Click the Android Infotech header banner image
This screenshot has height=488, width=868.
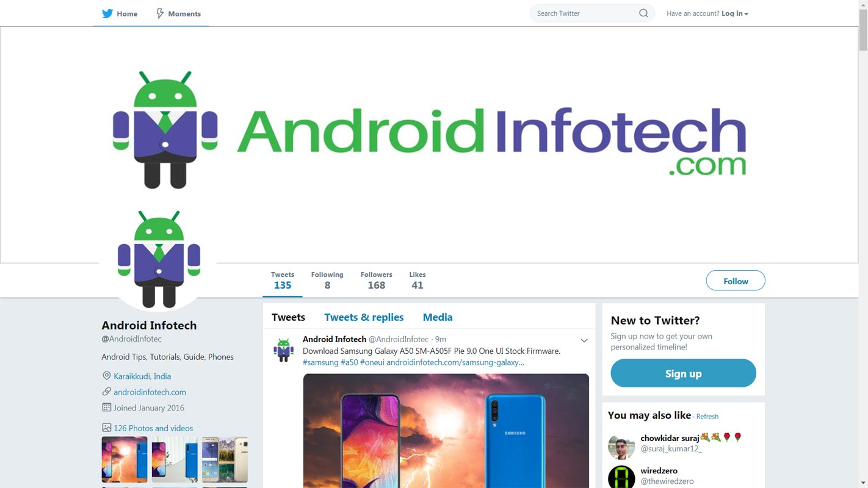click(x=429, y=145)
